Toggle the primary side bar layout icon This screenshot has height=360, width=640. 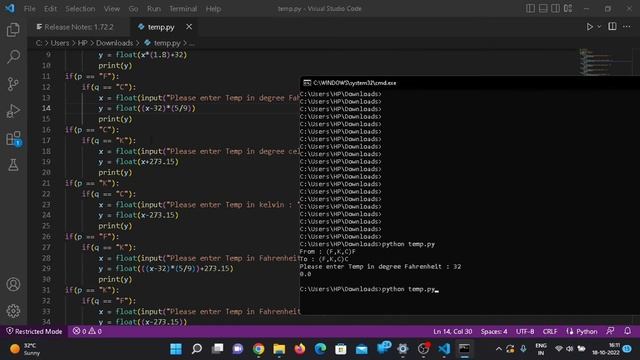coord(530,9)
